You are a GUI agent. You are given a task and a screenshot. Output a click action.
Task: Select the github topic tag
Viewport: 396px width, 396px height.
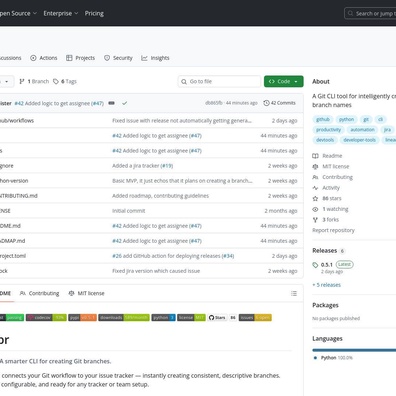[x=323, y=119]
